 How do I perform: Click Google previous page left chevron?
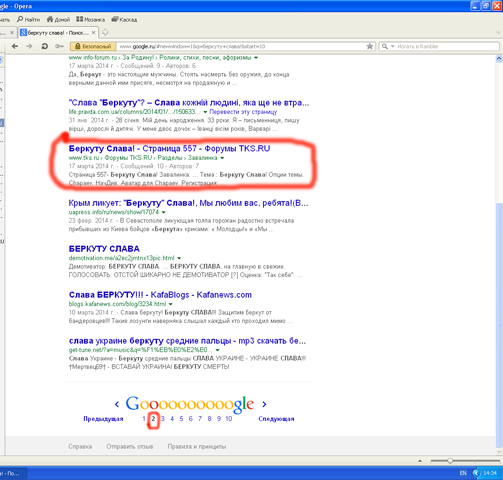click(117, 404)
